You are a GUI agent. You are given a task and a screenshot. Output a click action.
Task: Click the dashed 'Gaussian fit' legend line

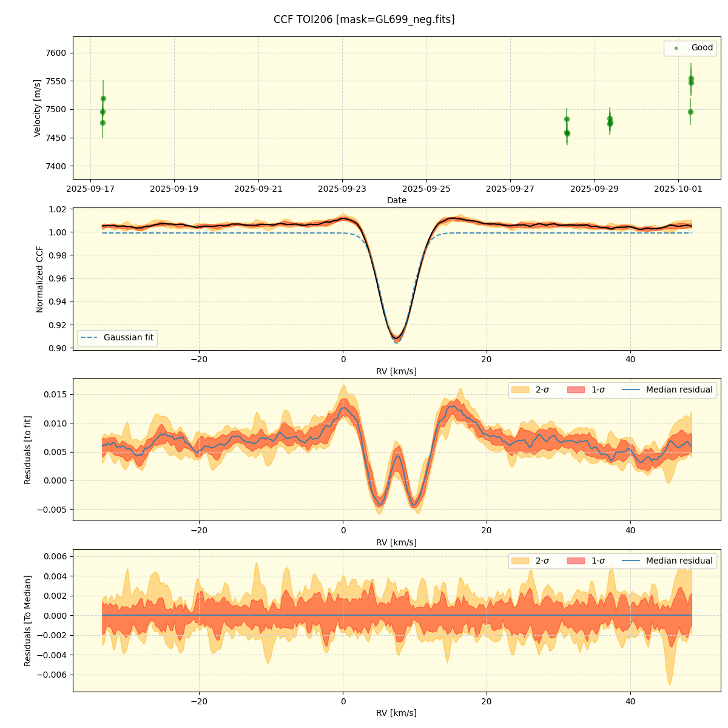pos(89,338)
